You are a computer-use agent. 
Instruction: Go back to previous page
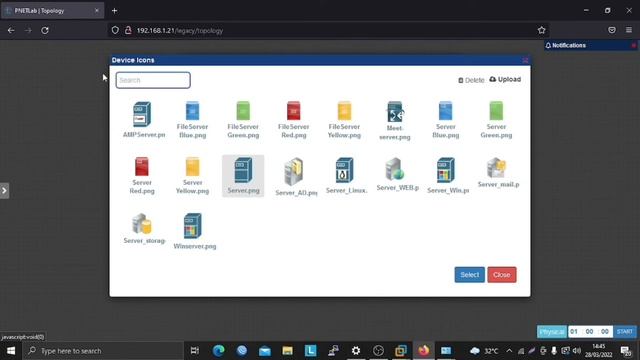click(x=11, y=30)
